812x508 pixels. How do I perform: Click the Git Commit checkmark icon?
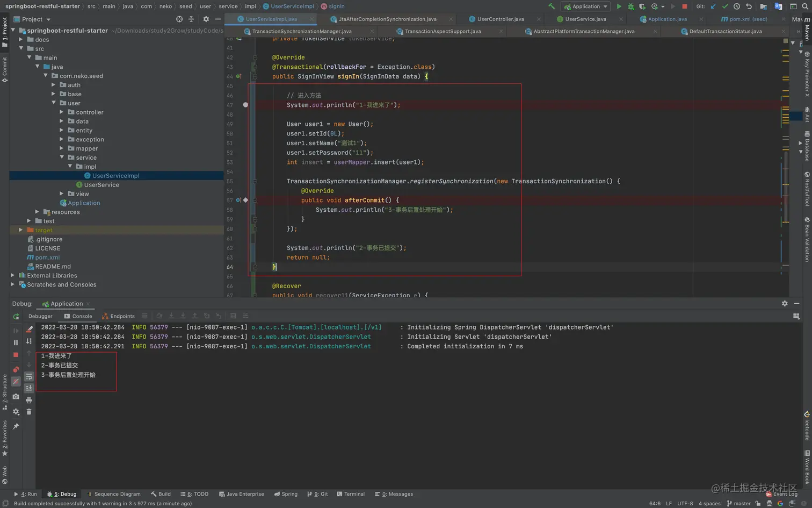point(725,6)
